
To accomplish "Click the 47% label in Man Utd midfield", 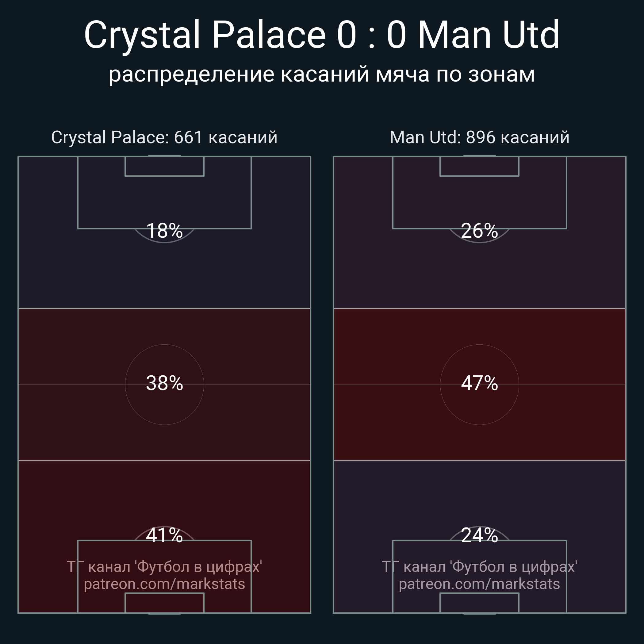I will point(479,383).
